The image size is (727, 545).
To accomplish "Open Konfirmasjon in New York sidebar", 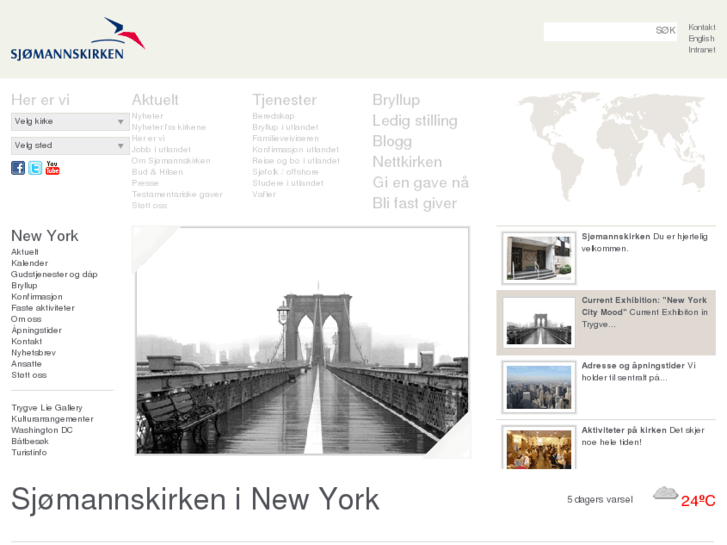I will click(x=37, y=296).
